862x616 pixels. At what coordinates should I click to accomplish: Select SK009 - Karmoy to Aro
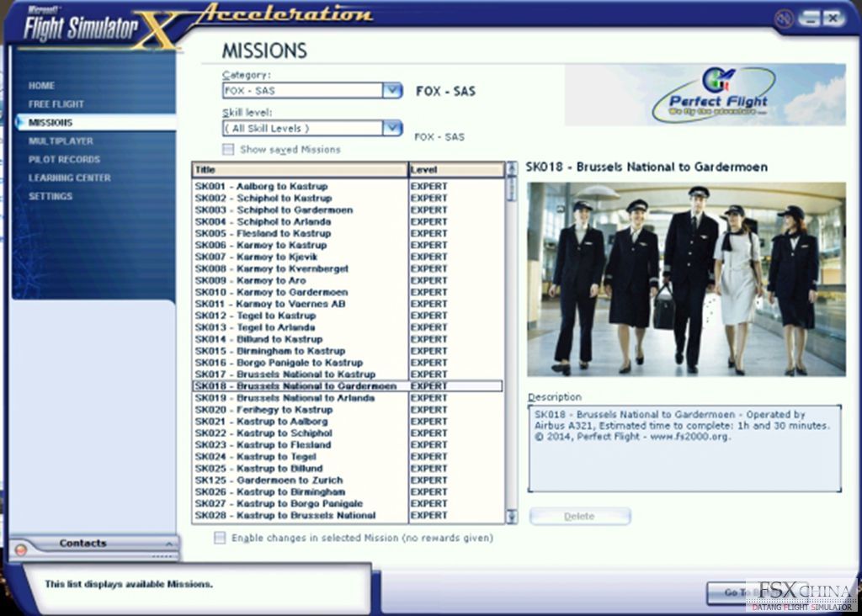(348, 280)
